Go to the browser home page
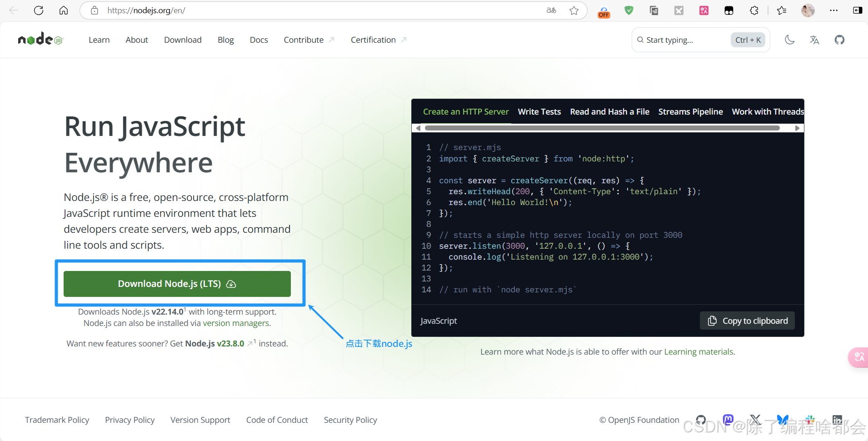The height and width of the screenshot is (441, 868). pyautogui.click(x=64, y=10)
